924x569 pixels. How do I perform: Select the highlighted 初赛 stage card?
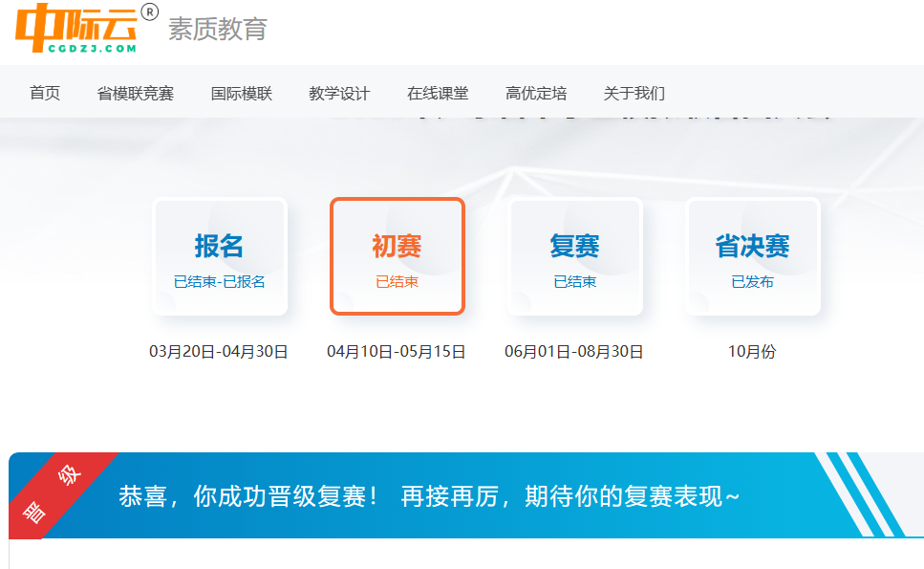pos(398,256)
